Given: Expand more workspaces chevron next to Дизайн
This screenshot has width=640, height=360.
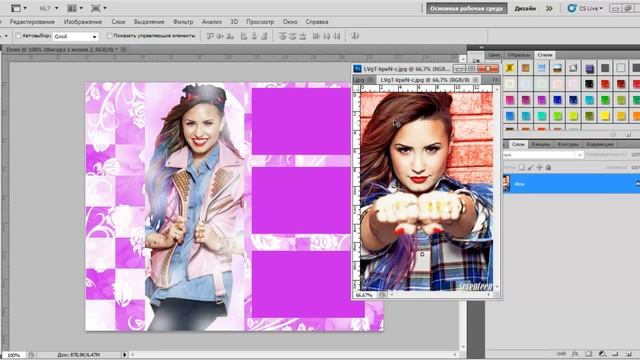Looking at the screenshot, I should click(x=549, y=8).
